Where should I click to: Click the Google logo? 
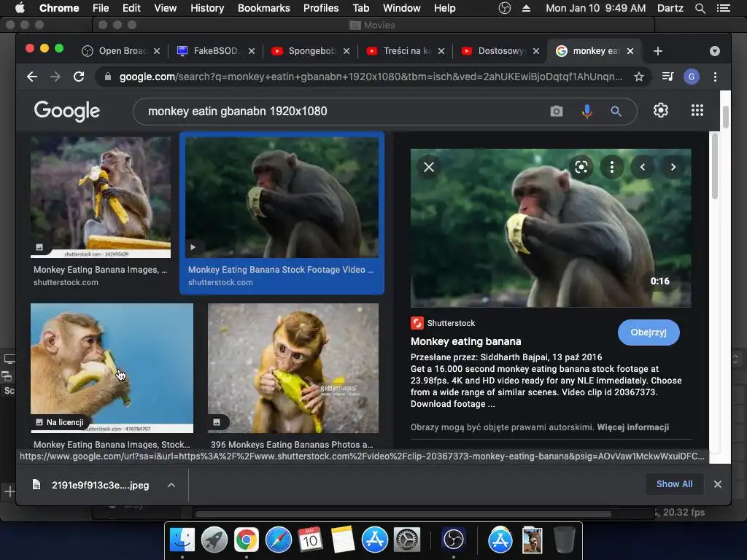point(66,111)
